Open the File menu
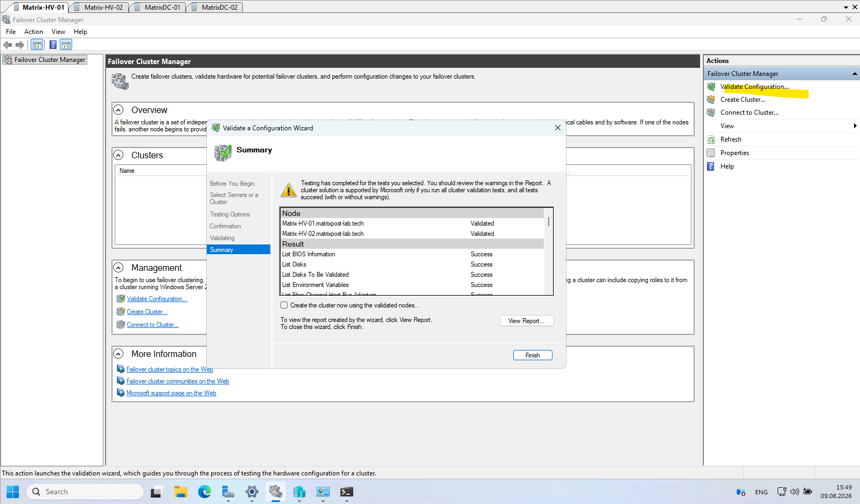Screen dimensions: 860x504 tap(11, 32)
